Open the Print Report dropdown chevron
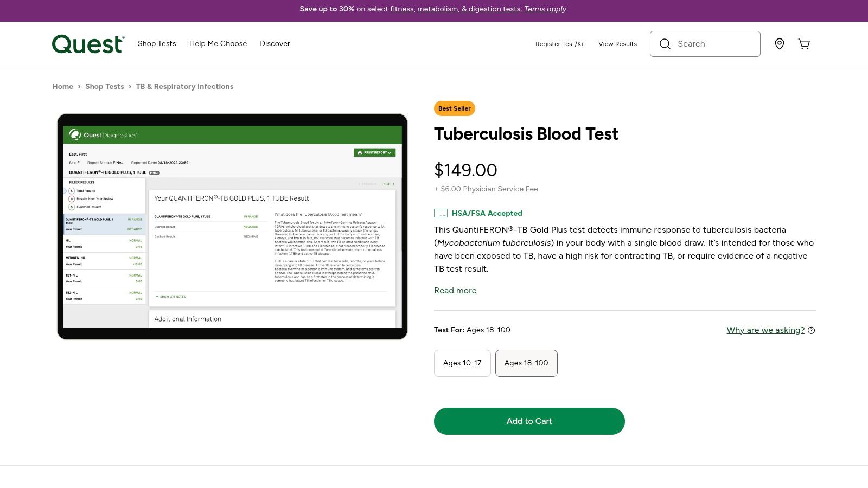The width and height of the screenshot is (868, 488). pos(390,152)
